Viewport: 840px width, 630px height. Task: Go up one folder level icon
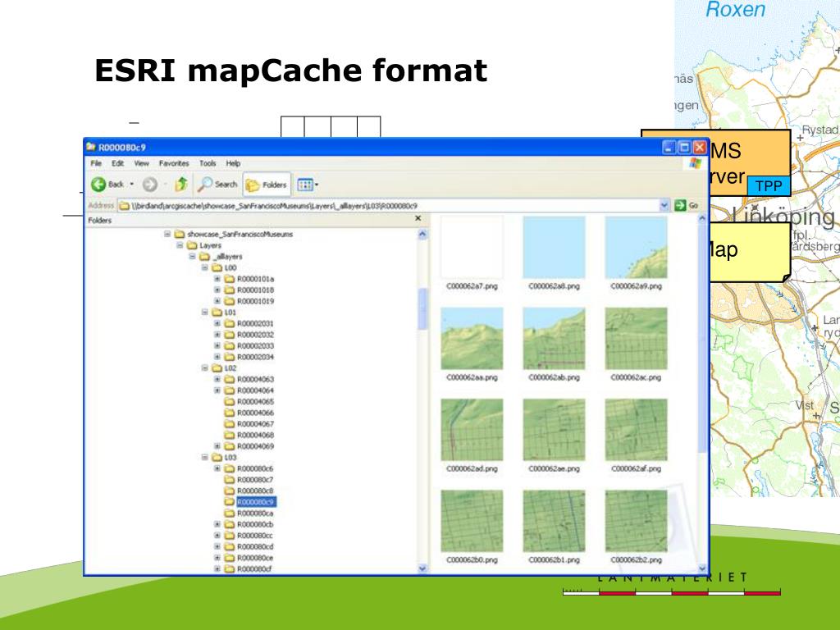tap(181, 185)
